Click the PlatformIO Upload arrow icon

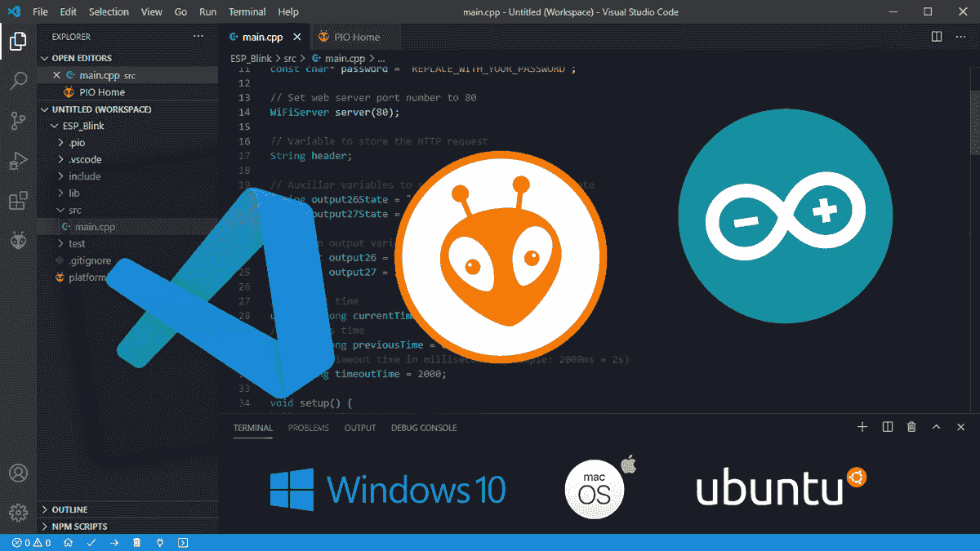click(114, 543)
